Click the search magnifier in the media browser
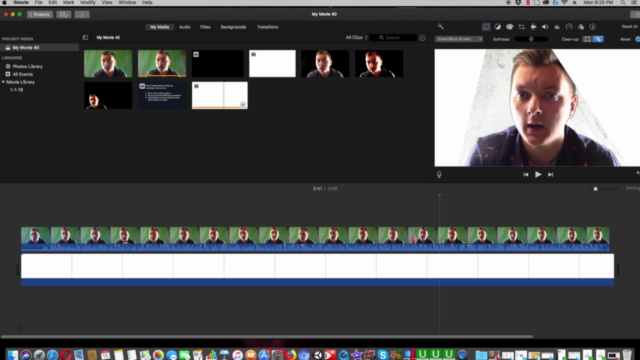The image size is (640, 360). (381, 38)
